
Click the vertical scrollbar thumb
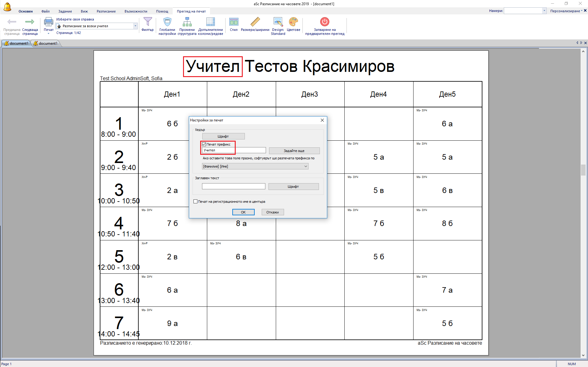tap(583, 170)
